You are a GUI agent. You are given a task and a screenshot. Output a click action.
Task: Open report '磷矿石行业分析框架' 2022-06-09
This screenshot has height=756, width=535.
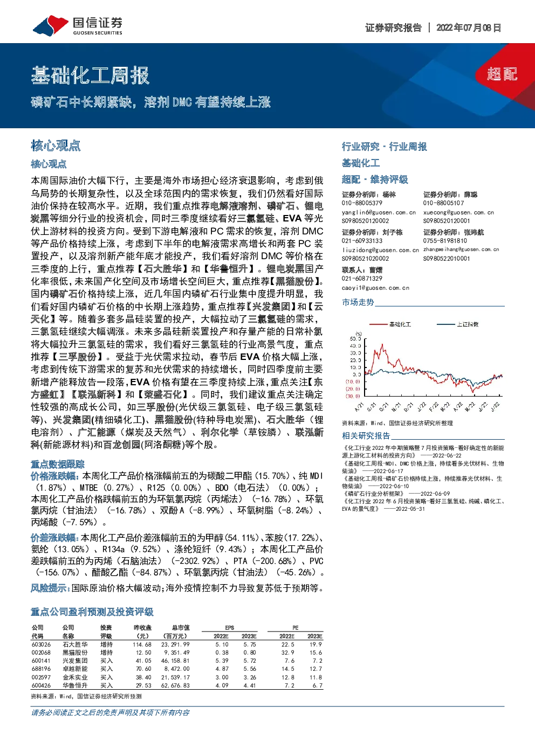tap(396, 494)
